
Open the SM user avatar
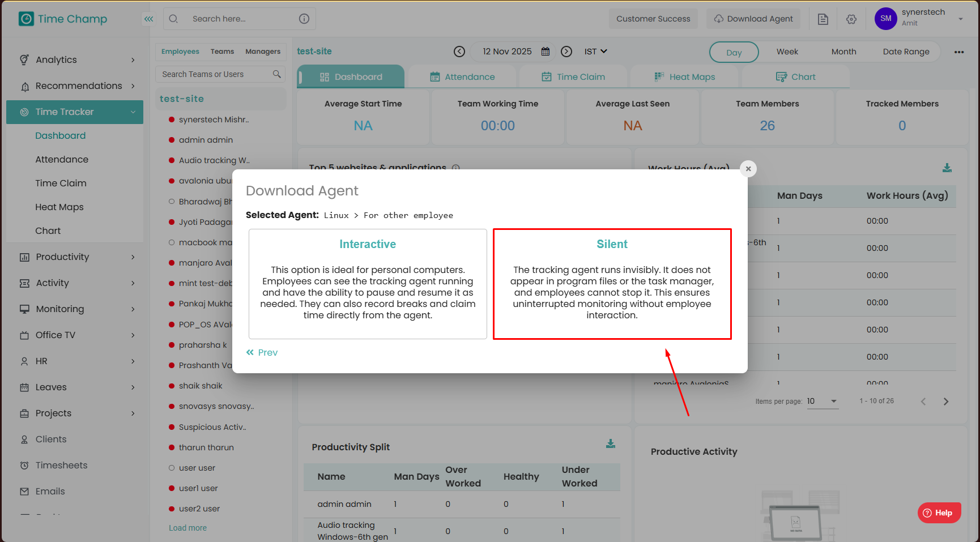click(x=886, y=19)
